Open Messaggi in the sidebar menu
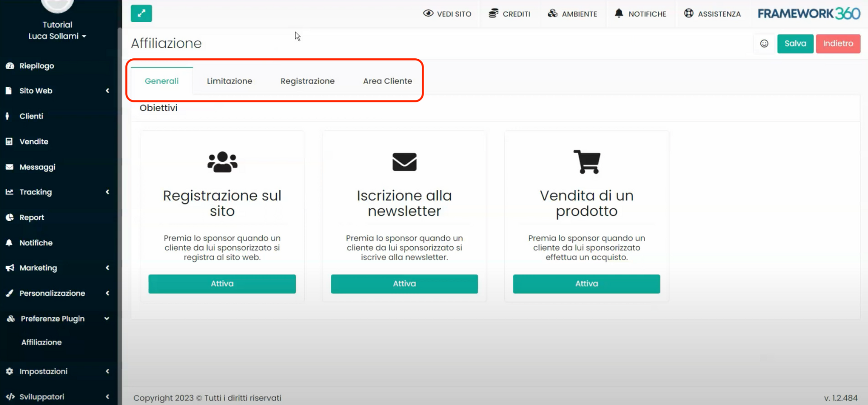 pos(38,167)
